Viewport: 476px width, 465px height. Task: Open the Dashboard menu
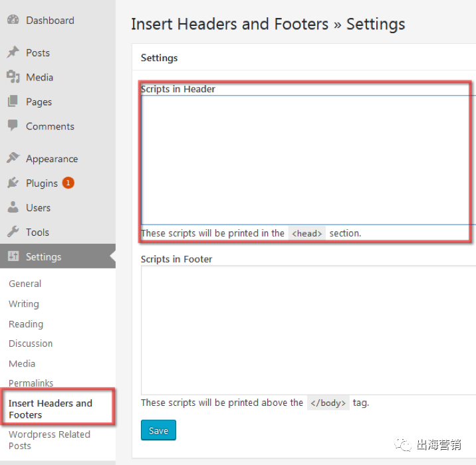coord(50,21)
